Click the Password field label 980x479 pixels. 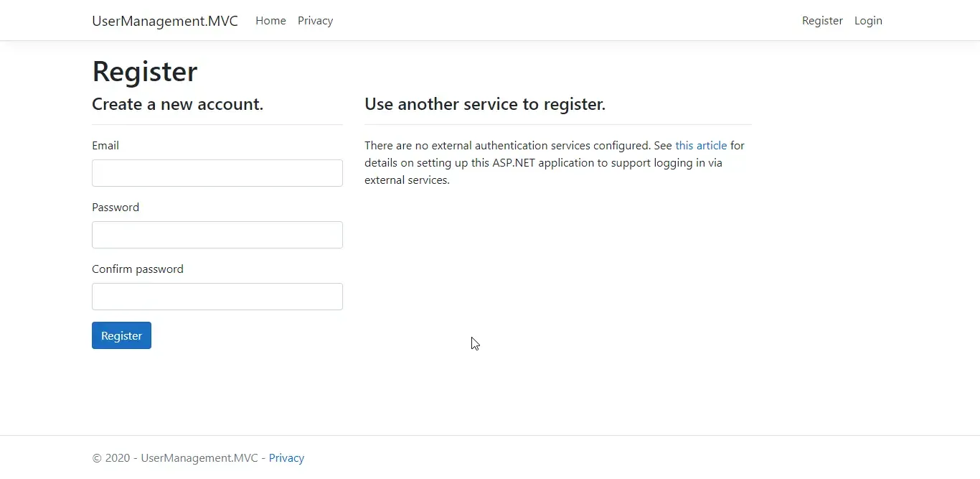coord(115,207)
